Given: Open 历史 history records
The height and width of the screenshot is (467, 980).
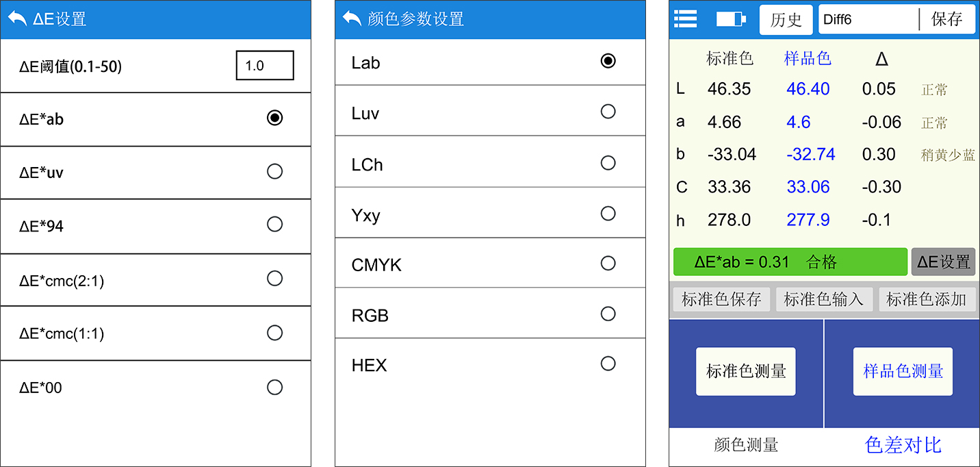Looking at the screenshot, I should click(x=786, y=20).
